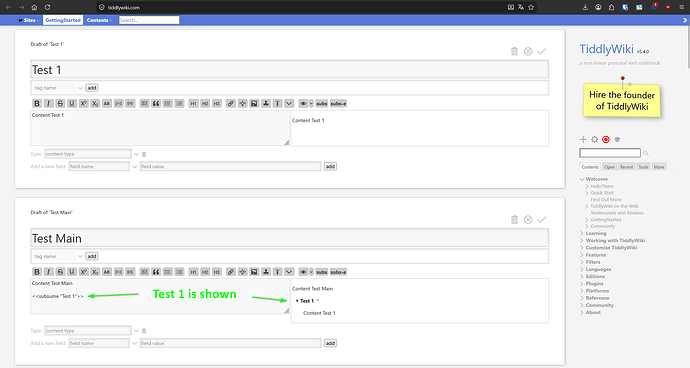Switch to the More sidebar tab
Image resolution: width=690 pixels, height=368 pixels.
coord(659,167)
